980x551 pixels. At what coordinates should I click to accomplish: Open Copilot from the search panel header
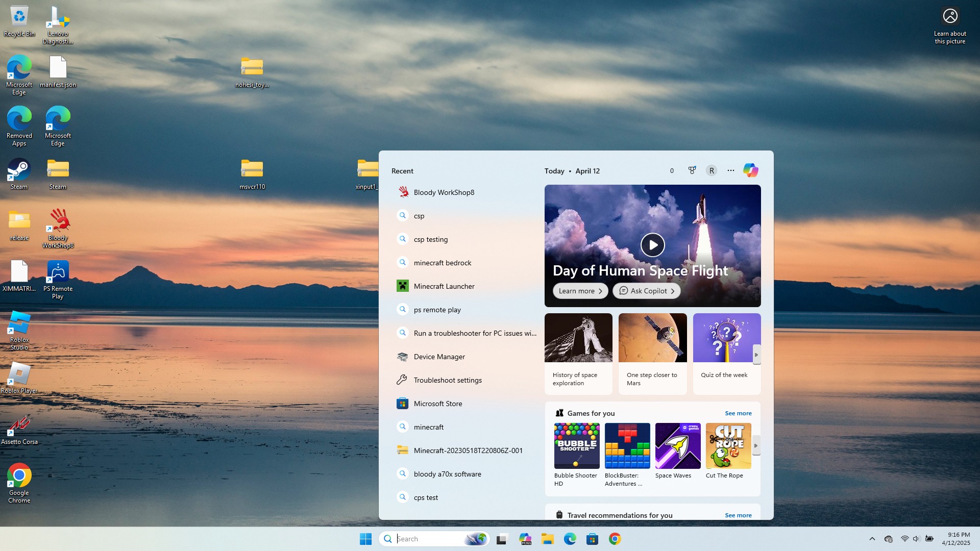tap(750, 170)
